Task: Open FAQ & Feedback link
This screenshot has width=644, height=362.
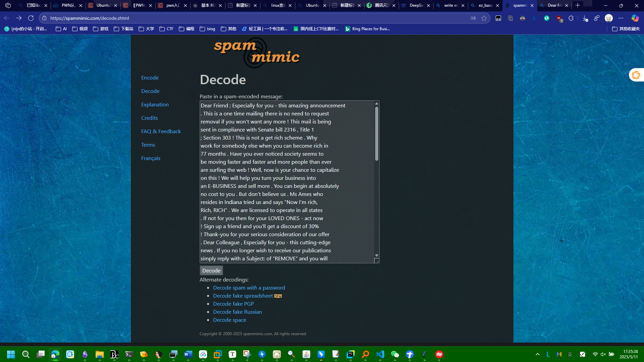Action: click(161, 131)
